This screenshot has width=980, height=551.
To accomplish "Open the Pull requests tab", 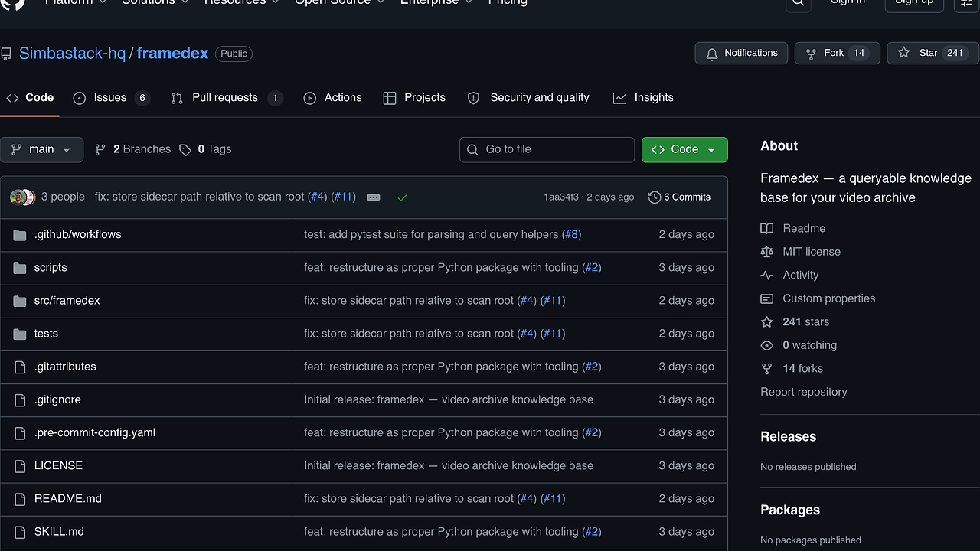I will (227, 98).
